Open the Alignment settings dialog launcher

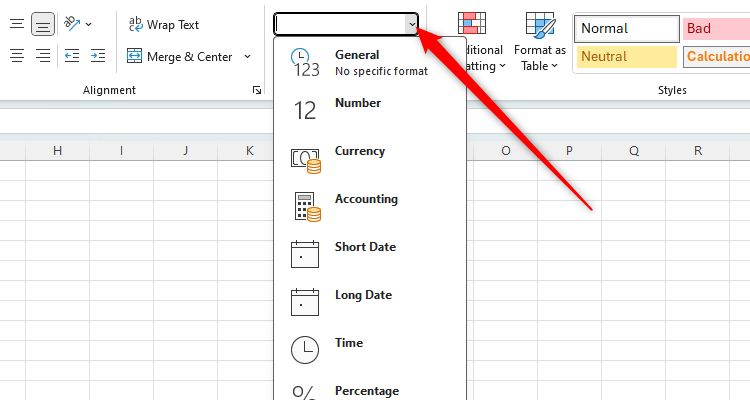coord(257,90)
